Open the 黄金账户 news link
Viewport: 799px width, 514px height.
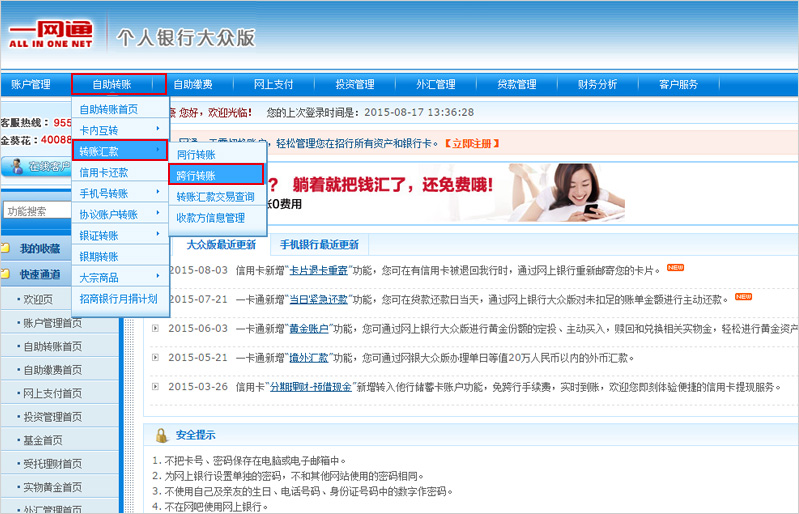309,328
